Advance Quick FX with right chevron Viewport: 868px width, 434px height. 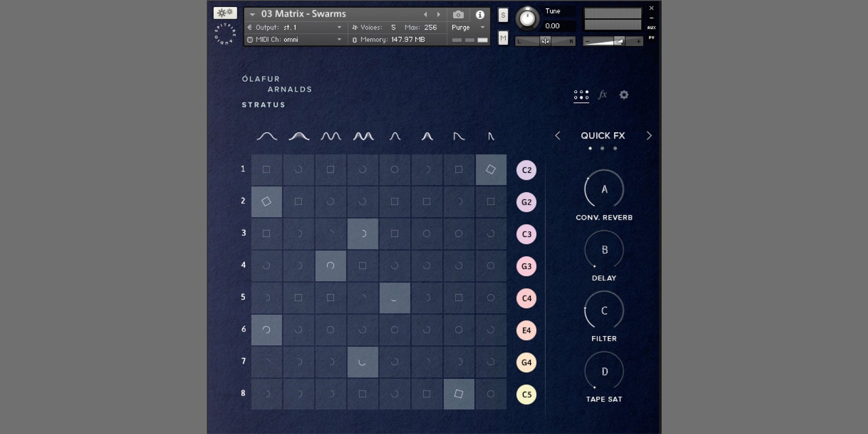click(649, 136)
